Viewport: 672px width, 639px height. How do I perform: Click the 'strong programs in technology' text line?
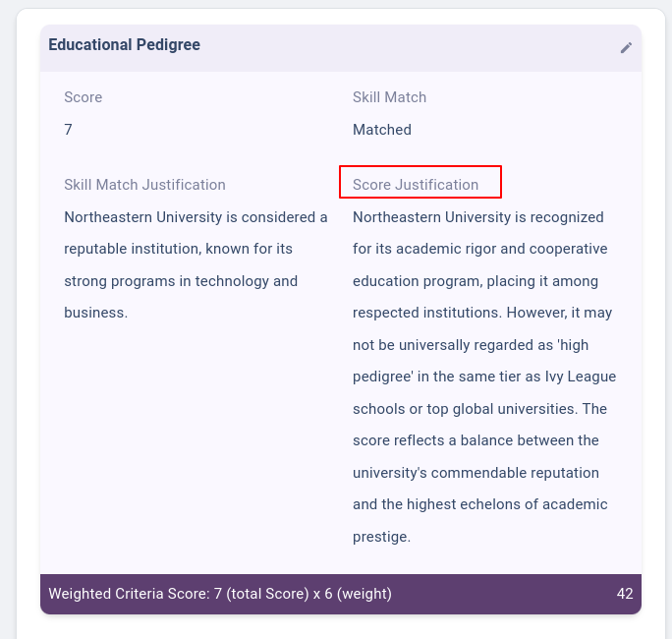point(181,281)
